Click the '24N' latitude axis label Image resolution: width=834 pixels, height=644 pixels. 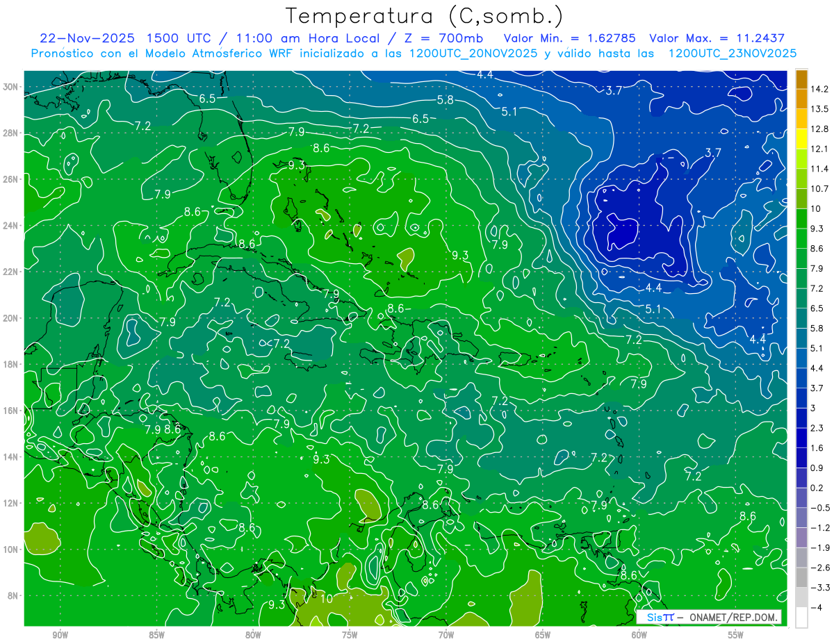12,226
